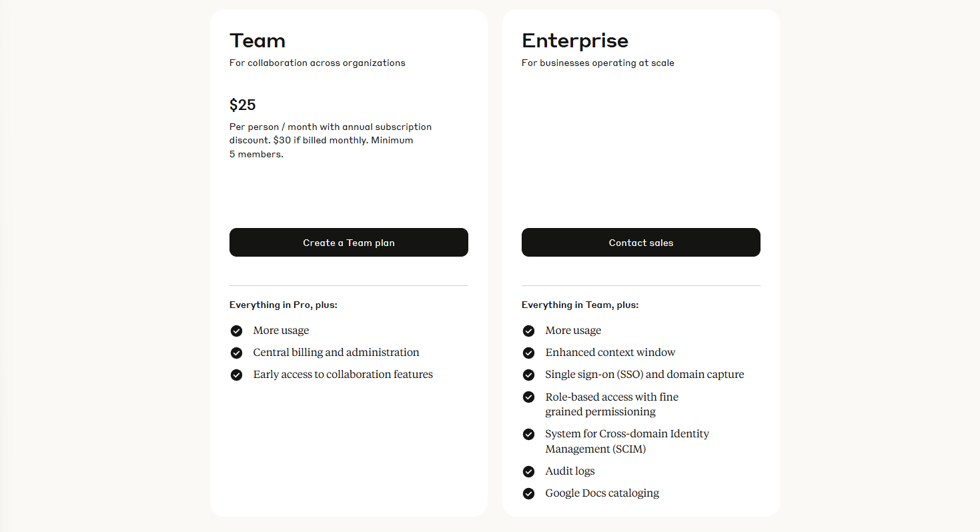Viewport: 980px width, 532px height.
Task: Click checkmark icon beside Enterprise's More usage
Action: 528,331
